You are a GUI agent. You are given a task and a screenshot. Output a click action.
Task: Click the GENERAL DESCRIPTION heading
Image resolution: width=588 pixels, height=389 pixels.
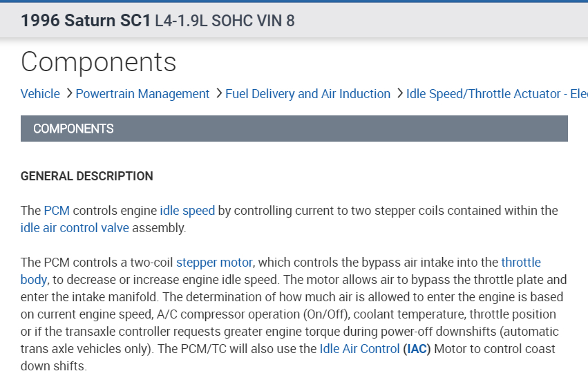(x=87, y=176)
